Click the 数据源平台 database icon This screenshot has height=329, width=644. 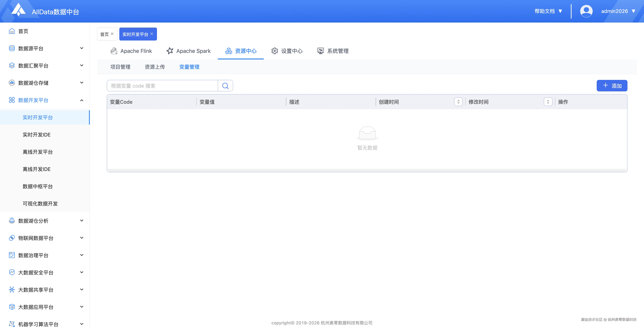pos(12,48)
